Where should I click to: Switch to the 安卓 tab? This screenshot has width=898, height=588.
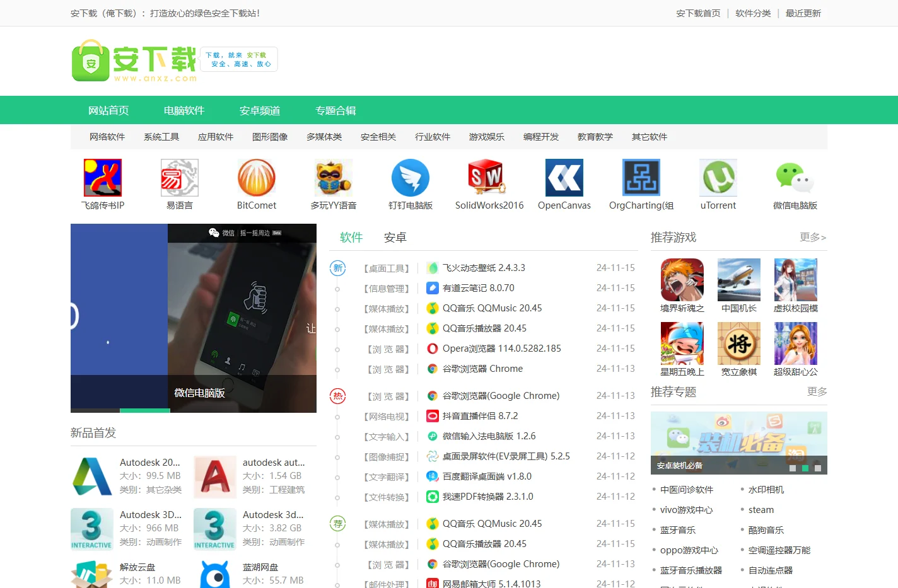click(x=395, y=238)
